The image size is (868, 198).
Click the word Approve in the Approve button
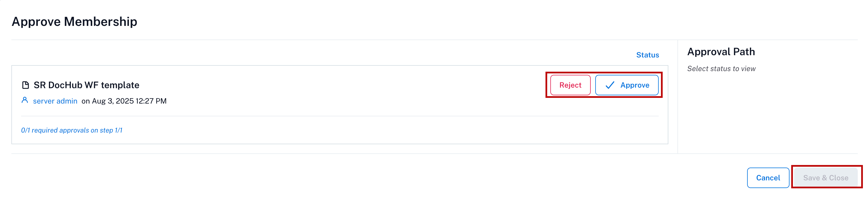coord(635,85)
